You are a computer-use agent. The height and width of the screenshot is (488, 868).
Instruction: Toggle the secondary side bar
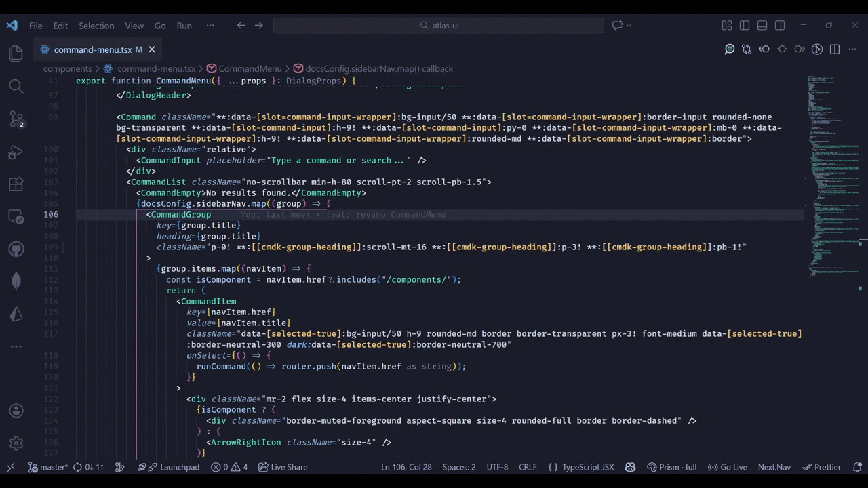click(x=780, y=26)
